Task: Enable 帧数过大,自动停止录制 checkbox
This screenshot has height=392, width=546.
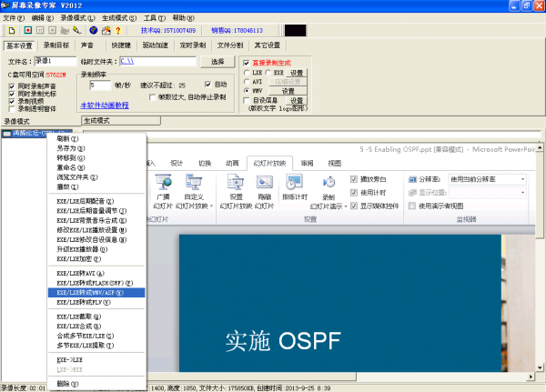Action: [x=152, y=97]
